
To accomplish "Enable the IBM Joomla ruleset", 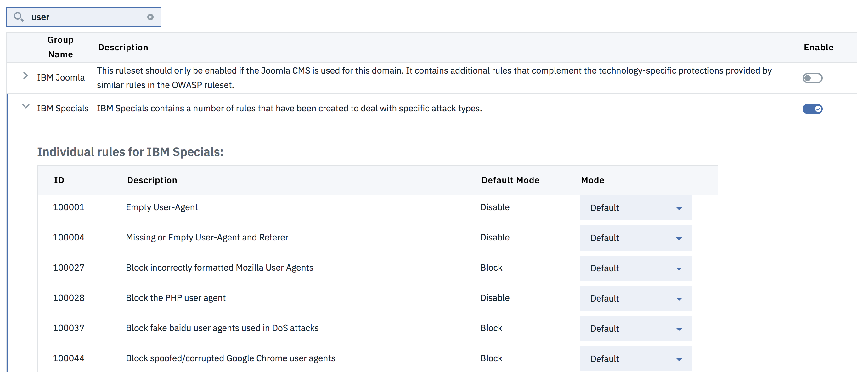I will (x=812, y=78).
